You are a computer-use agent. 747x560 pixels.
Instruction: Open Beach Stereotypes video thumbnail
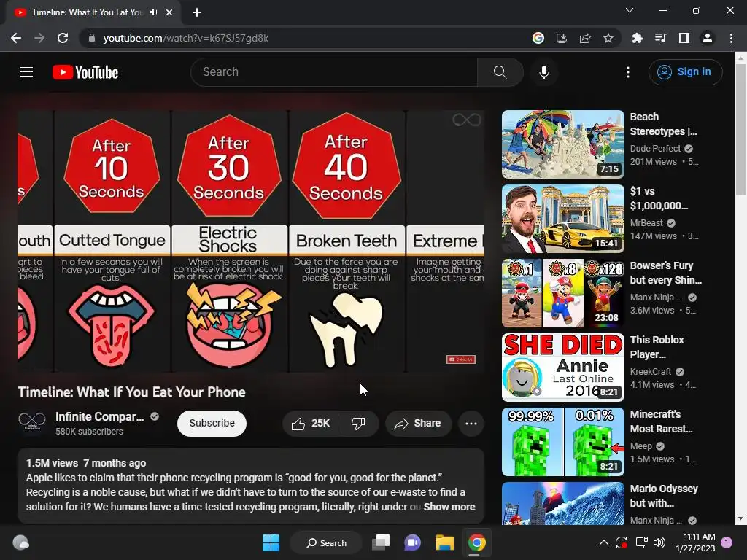(563, 144)
